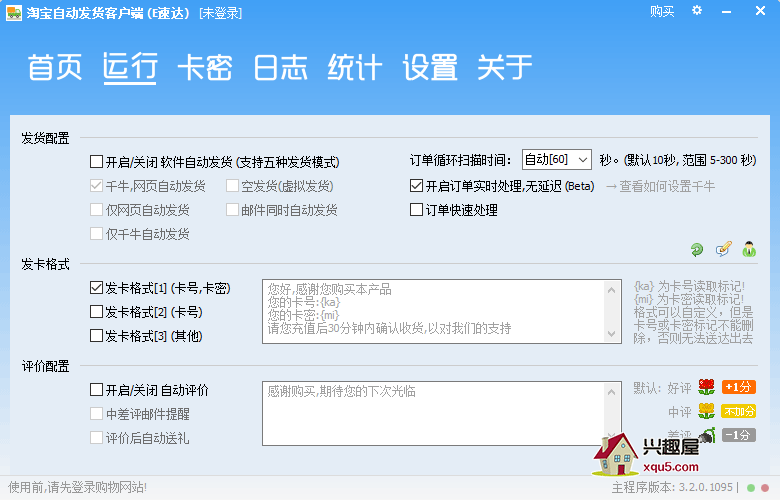
Task: Open the 卡密 tab
Action: coord(205,67)
